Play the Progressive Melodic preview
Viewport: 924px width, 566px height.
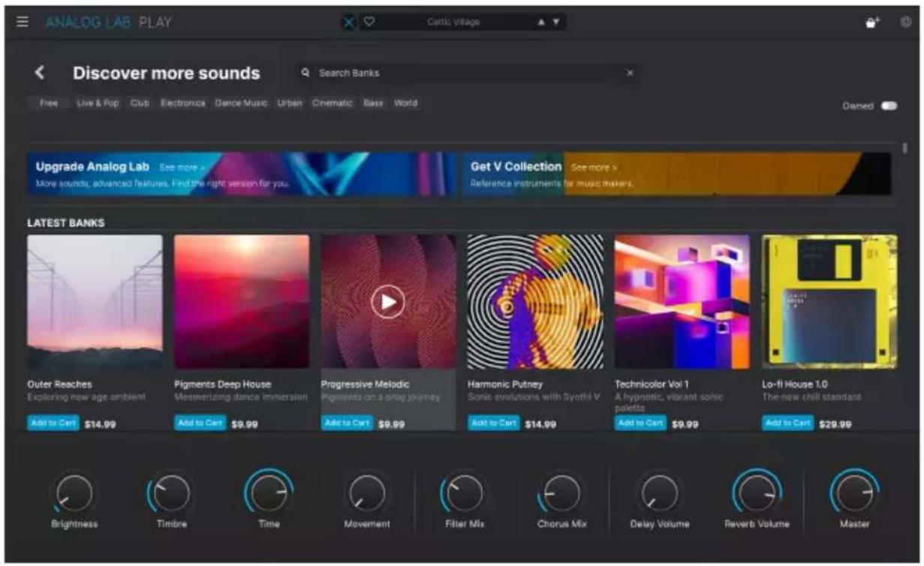coord(388,302)
